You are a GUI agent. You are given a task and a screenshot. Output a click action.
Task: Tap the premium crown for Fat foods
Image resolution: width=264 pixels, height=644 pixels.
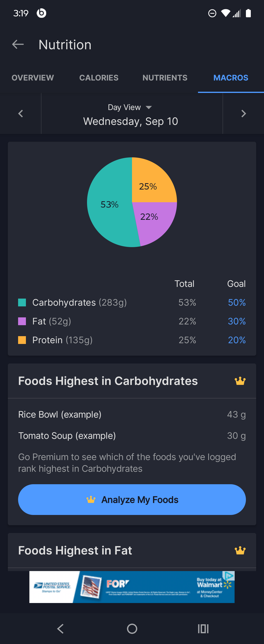tap(240, 550)
